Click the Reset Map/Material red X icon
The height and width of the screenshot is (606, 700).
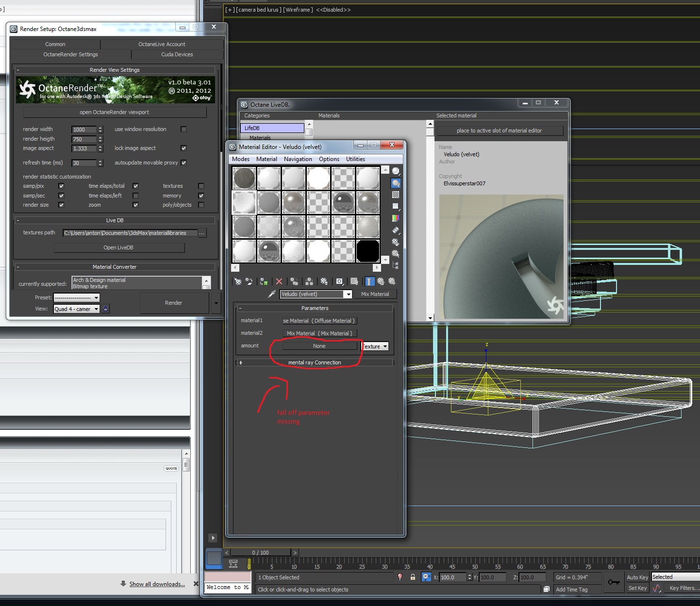point(279,281)
